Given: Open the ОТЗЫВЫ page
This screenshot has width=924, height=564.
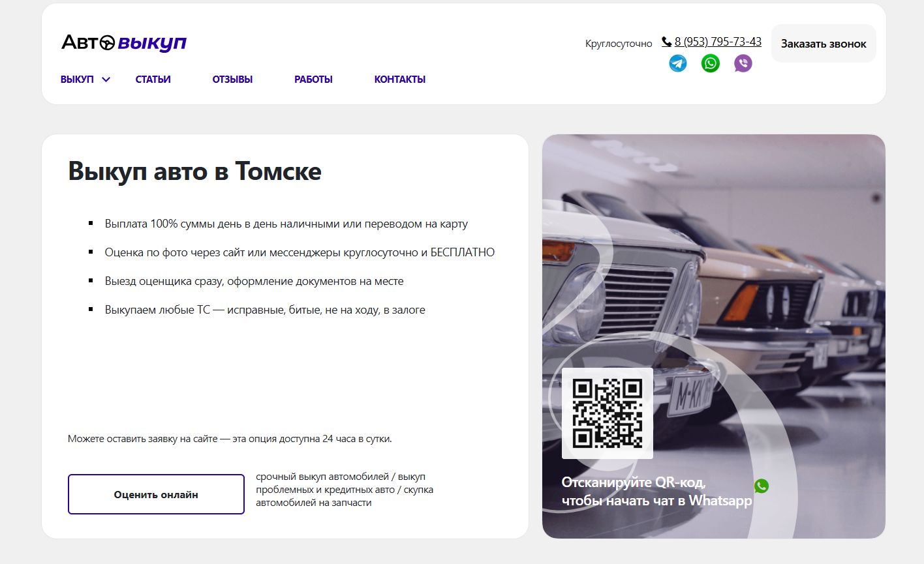Looking at the screenshot, I should (232, 80).
